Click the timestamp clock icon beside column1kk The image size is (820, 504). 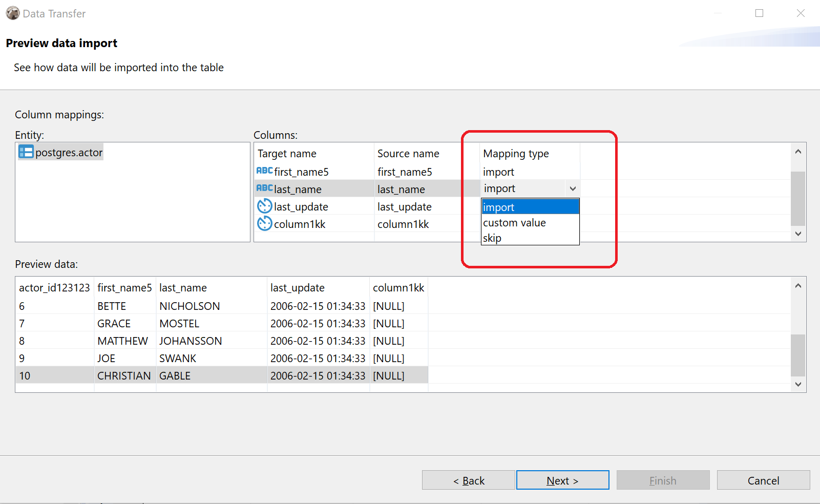pyautogui.click(x=264, y=224)
